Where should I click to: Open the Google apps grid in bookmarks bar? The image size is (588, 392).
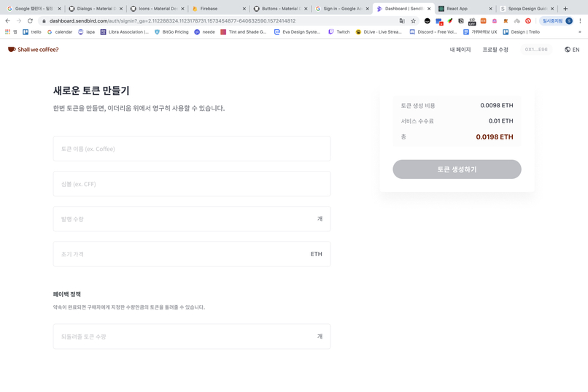tap(7, 32)
